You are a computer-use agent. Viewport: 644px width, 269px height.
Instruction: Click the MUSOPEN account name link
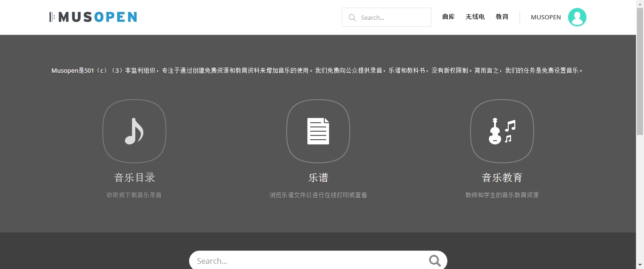[546, 17]
